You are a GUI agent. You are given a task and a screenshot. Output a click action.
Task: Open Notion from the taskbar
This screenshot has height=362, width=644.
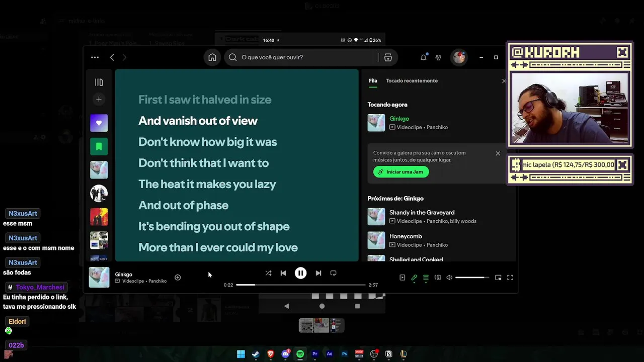(388, 354)
